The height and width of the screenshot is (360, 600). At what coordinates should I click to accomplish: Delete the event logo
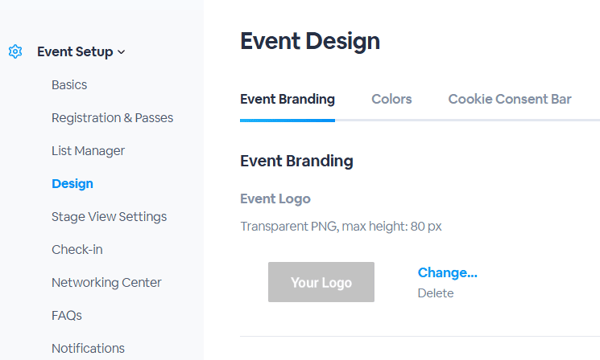435,293
